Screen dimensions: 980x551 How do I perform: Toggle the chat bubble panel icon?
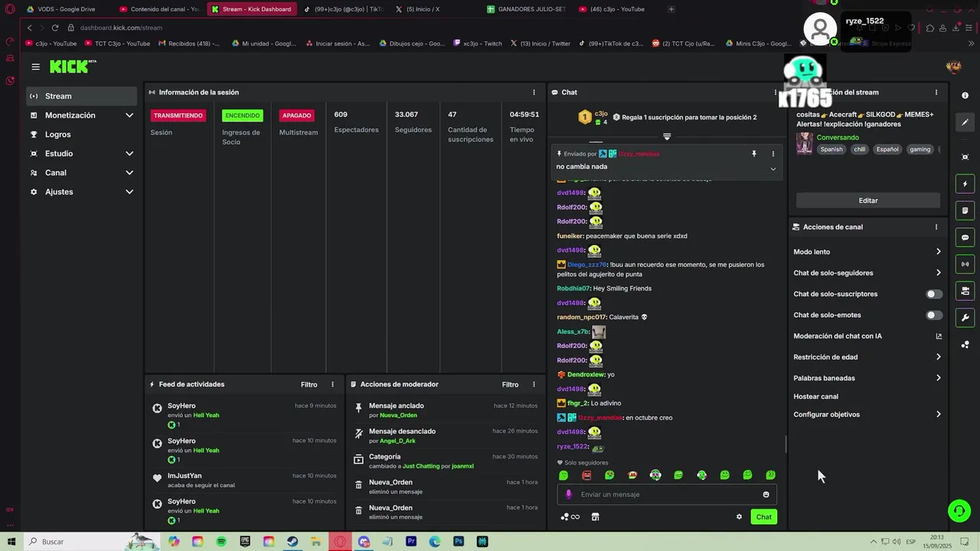(965, 237)
